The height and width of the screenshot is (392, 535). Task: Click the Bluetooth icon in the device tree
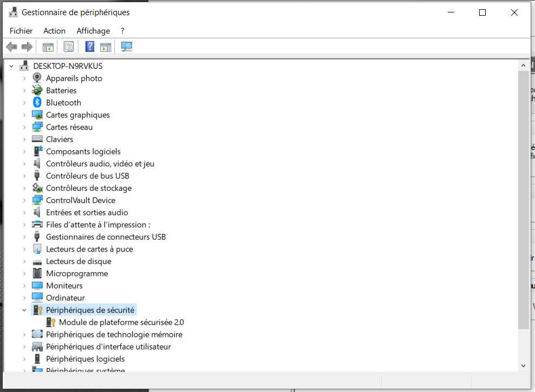click(x=37, y=102)
